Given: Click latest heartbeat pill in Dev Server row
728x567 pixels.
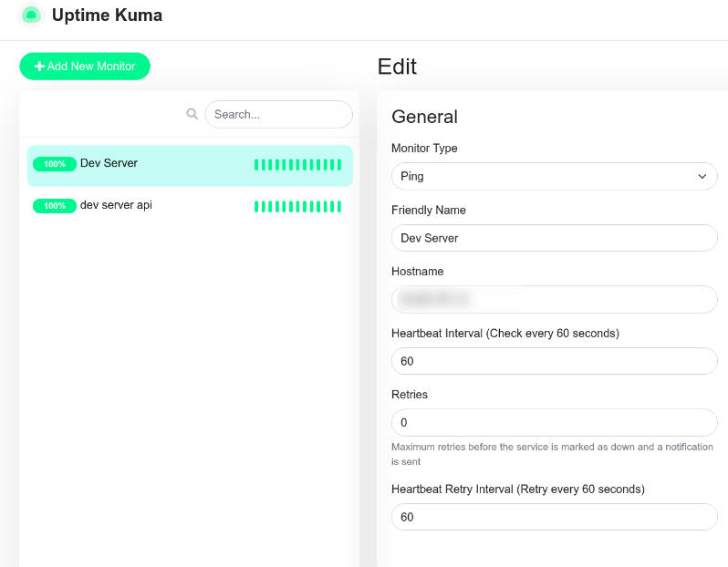Looking at the screenshot, I should (x=338, y=165).
